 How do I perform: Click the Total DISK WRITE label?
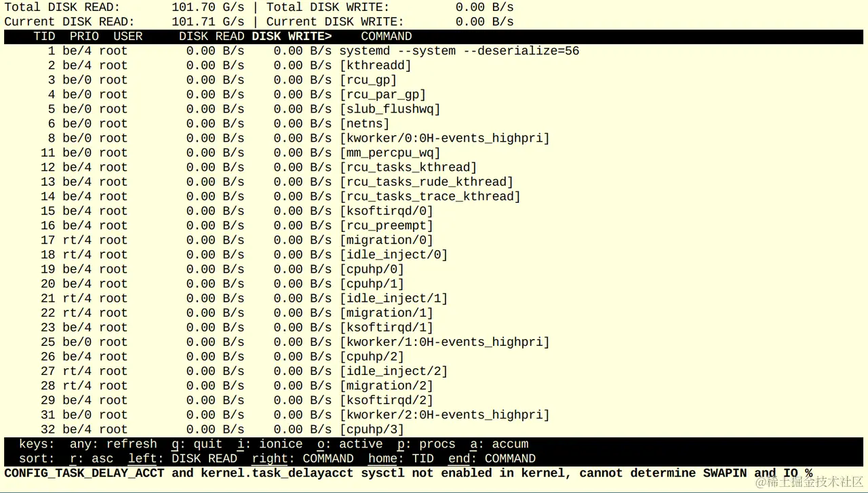pyautogui.click(x=328, y=7)
